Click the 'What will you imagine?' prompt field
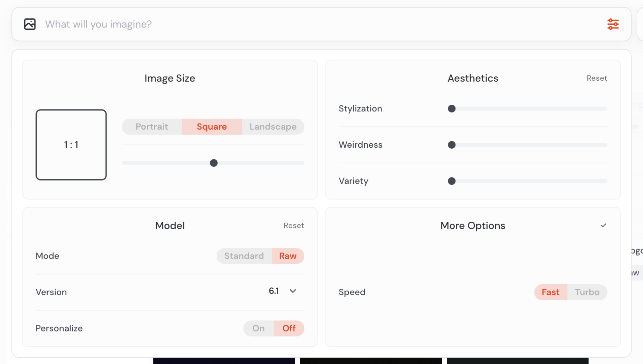 (x=301, y=24)
